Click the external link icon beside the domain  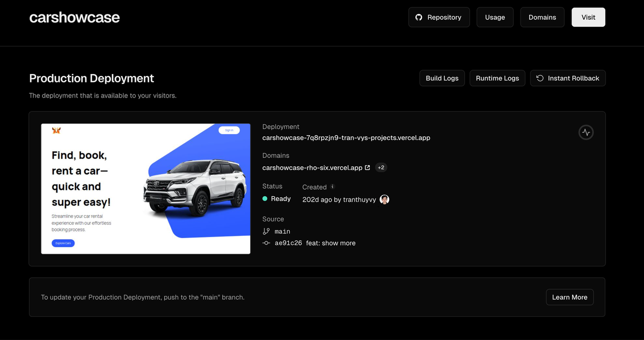coord(368,167)
